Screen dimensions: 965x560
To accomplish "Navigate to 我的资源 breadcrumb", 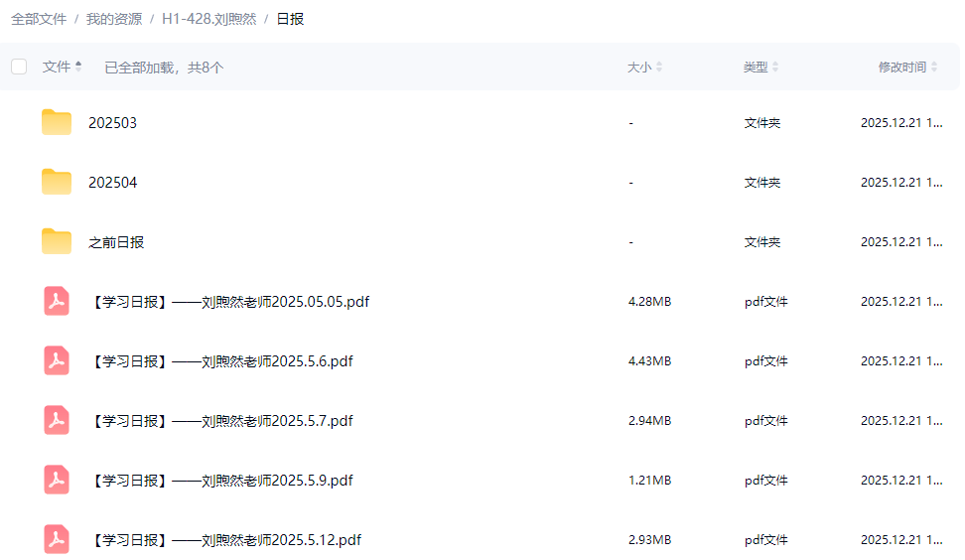I will pyautogui.click(x=113, y=19).
